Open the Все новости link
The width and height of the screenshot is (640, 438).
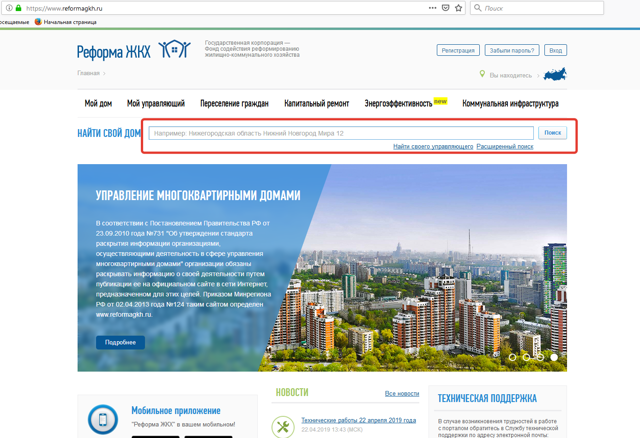(x=402, y=394)
